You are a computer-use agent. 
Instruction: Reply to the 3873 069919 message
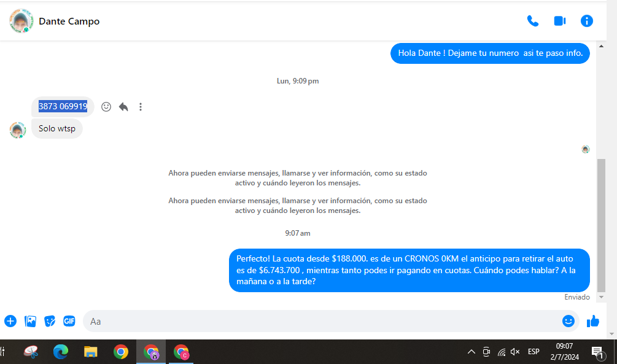coord(123,107)
